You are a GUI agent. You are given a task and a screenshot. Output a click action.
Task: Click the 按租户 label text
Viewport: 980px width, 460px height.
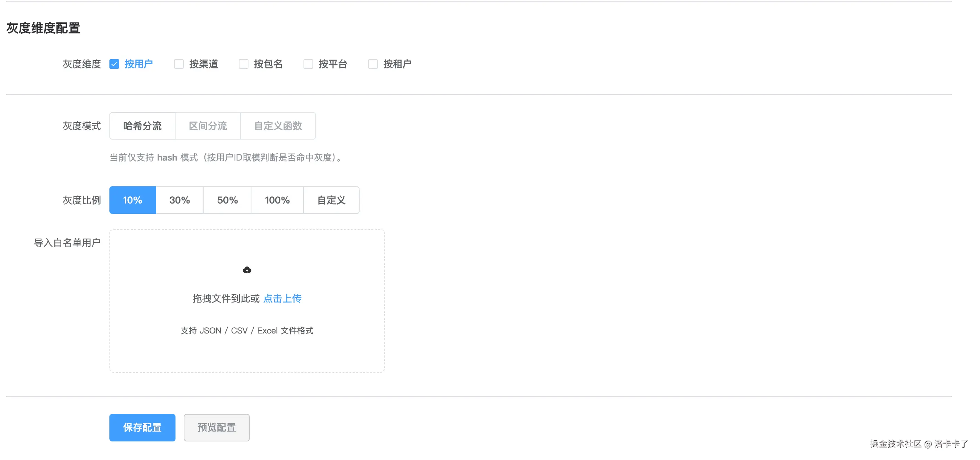point(397,64)
